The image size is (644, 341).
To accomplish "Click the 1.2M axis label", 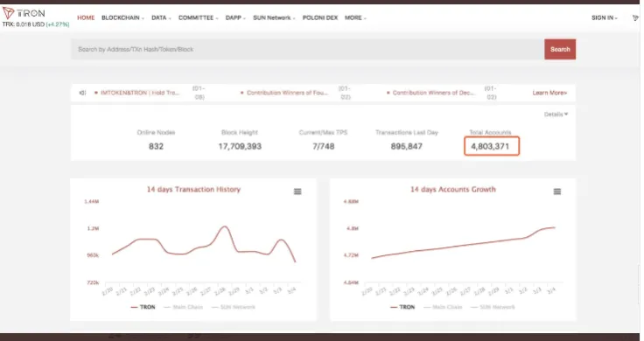I will tap(93, 228).
